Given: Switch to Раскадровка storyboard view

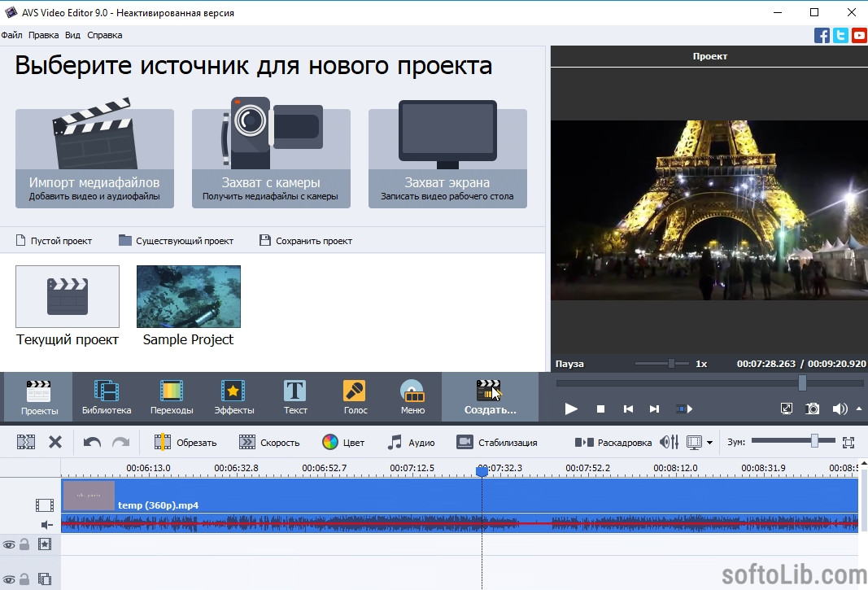Looking at the screenshot, I should coord(613,442).
